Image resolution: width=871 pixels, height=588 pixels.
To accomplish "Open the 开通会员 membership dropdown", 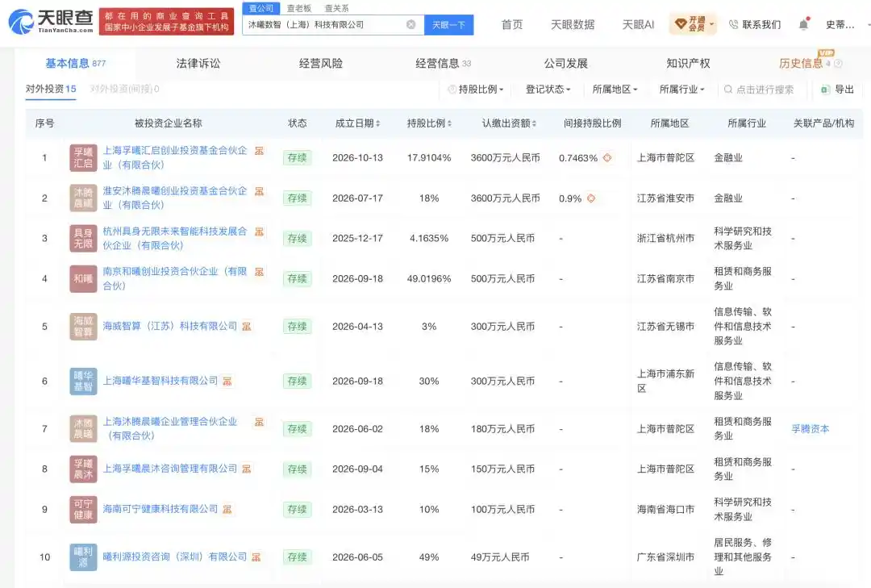I will 694,24.
